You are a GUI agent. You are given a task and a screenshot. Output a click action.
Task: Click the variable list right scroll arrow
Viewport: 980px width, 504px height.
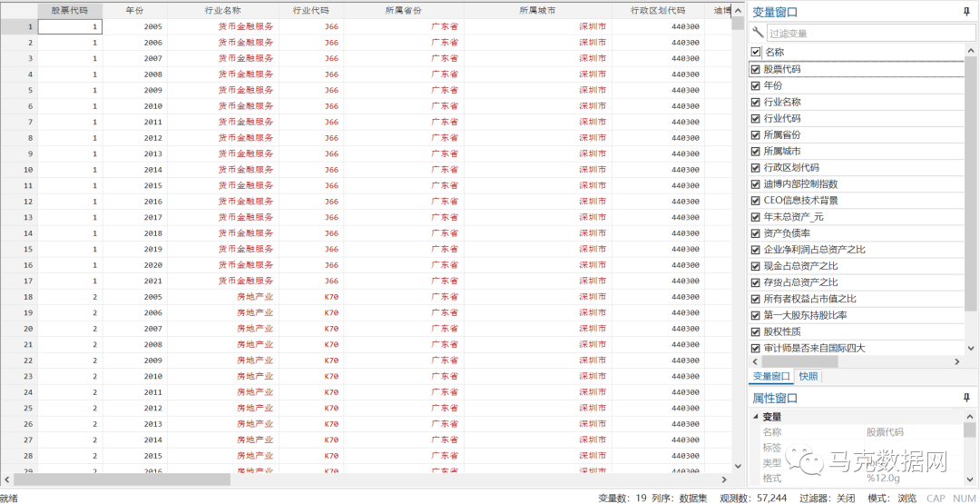957,361
